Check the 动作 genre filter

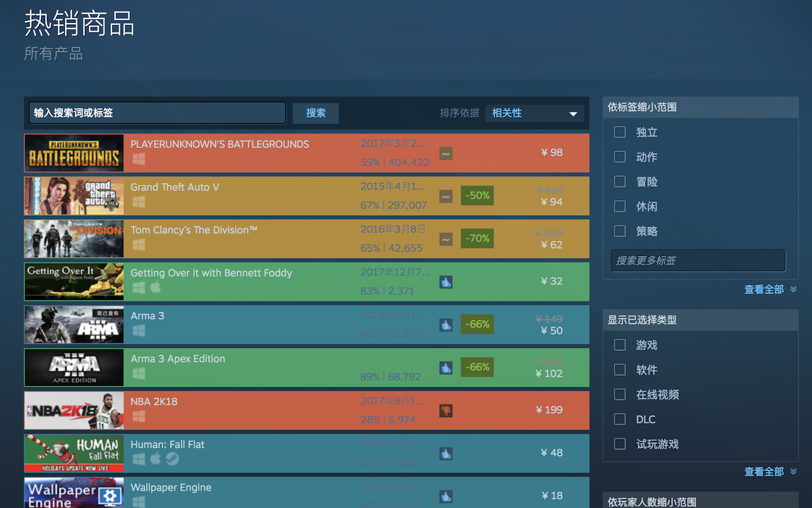pyautogui.click(x=619, y=157)
